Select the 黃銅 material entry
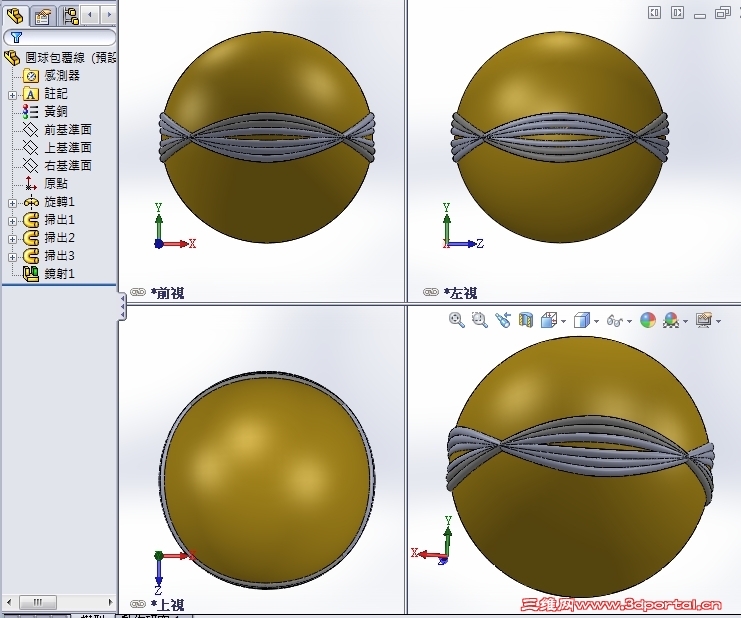This screenshot has width=741, height=618. (56, 112)
